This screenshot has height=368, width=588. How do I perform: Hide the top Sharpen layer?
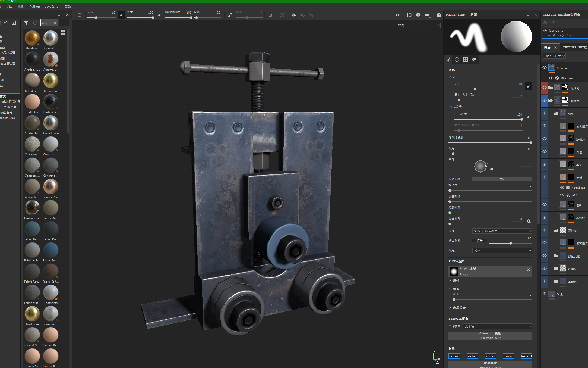545,67
